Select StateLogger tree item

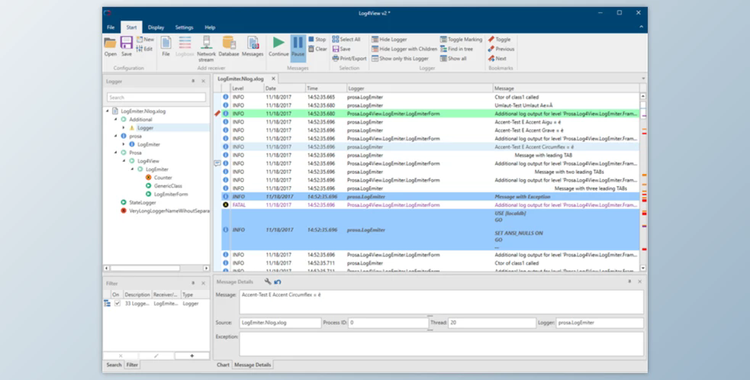tap(143, 202)
